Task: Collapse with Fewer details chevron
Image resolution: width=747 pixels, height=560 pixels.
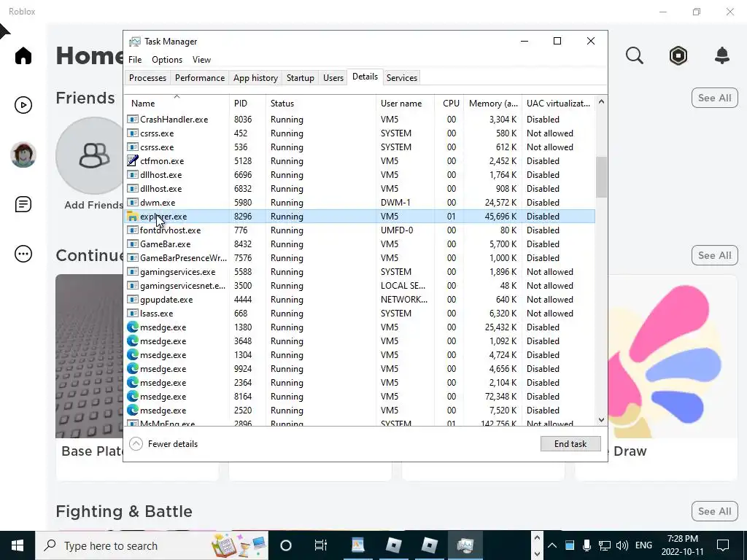Action: tap(136, 444)
